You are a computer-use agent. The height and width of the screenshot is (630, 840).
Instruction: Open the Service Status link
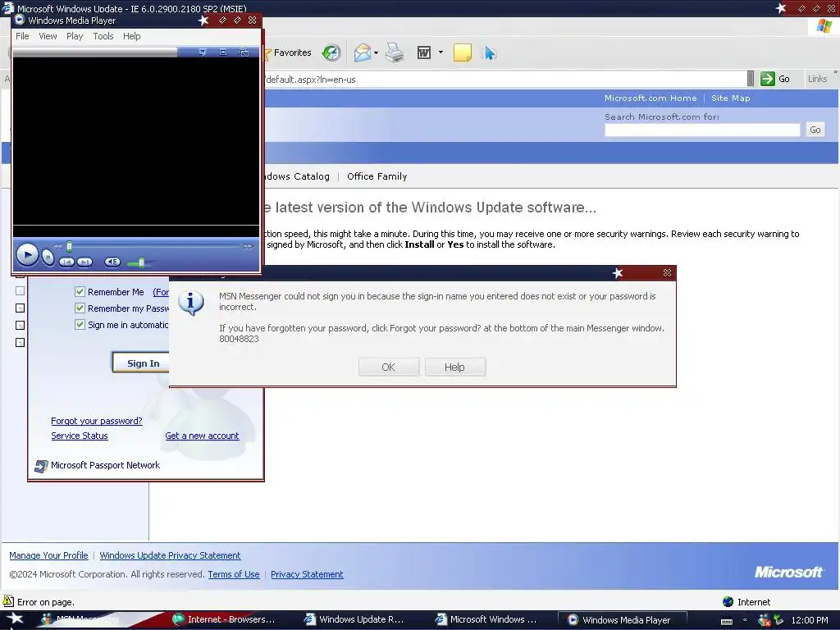pyautogui.click(x=80, y=436)
